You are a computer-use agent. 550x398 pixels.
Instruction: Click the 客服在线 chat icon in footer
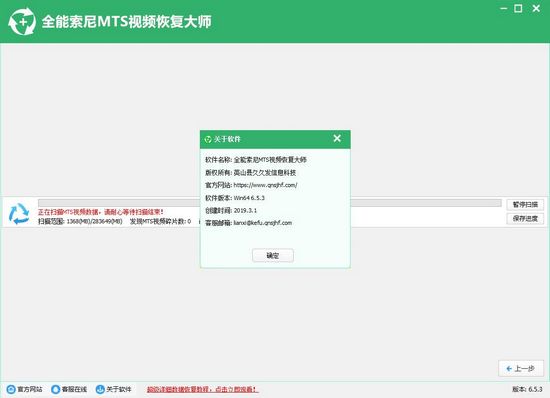pos(55,389)
